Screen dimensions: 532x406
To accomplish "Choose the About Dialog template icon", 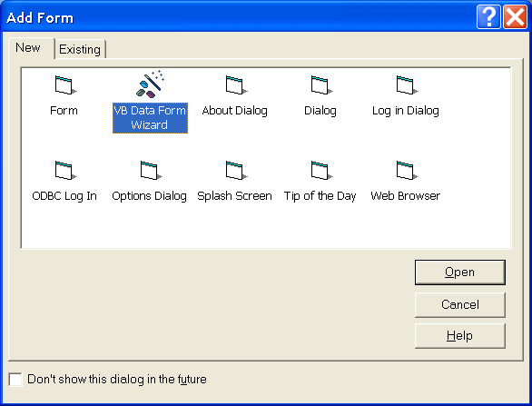I will [x=236, y=84].
